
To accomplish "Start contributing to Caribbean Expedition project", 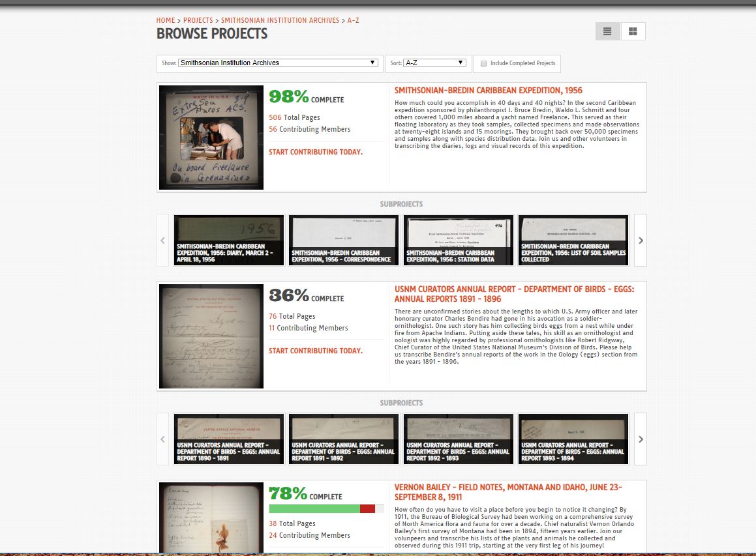I will click(315, 152).
